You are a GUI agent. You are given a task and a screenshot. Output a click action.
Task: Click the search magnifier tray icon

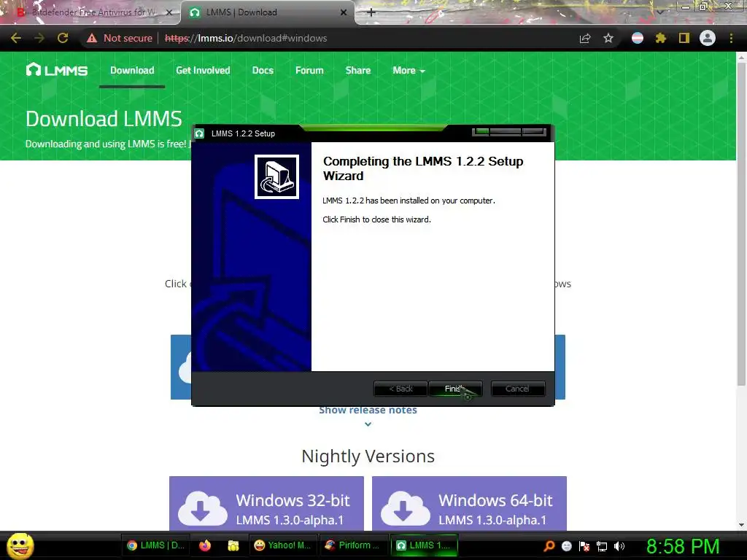coord(549,545)
